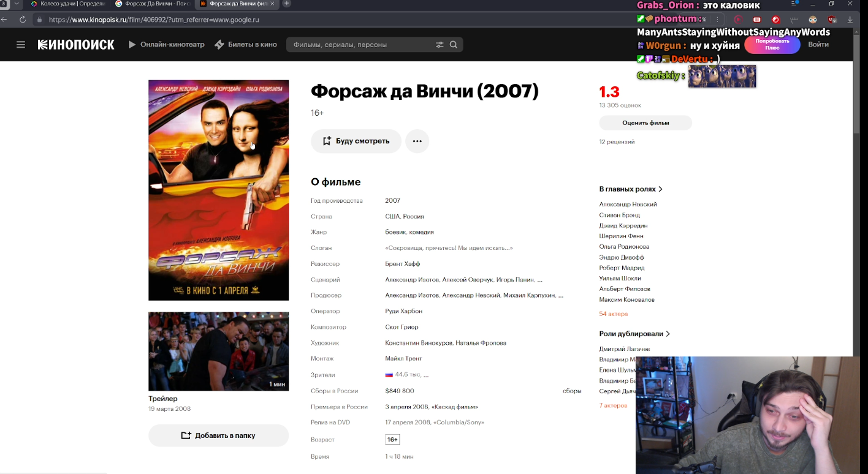Open the browser side panel list icon
The image size is (868, 474).
click(x=794, y=4)
